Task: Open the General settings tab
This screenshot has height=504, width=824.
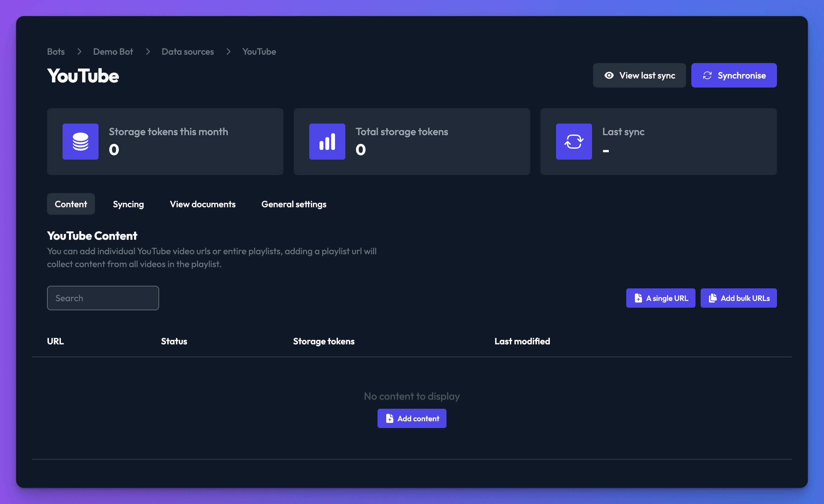Action: (293, 204)
